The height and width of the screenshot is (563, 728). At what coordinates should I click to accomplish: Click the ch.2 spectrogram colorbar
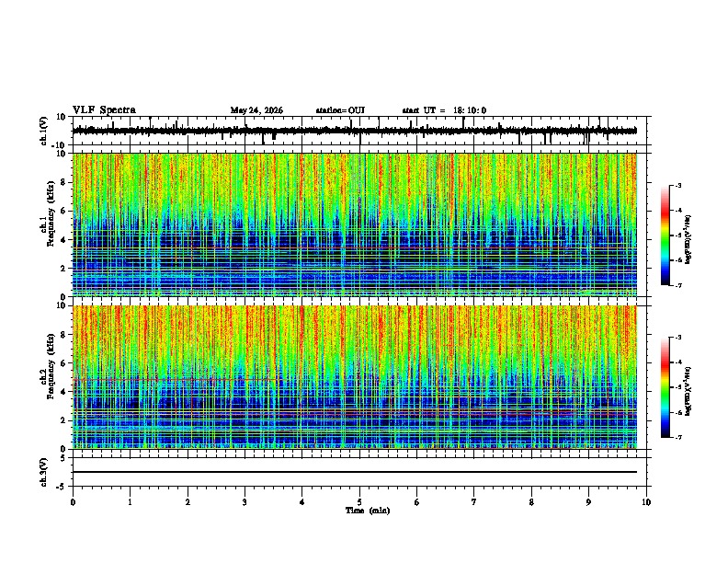coord(665,387)
